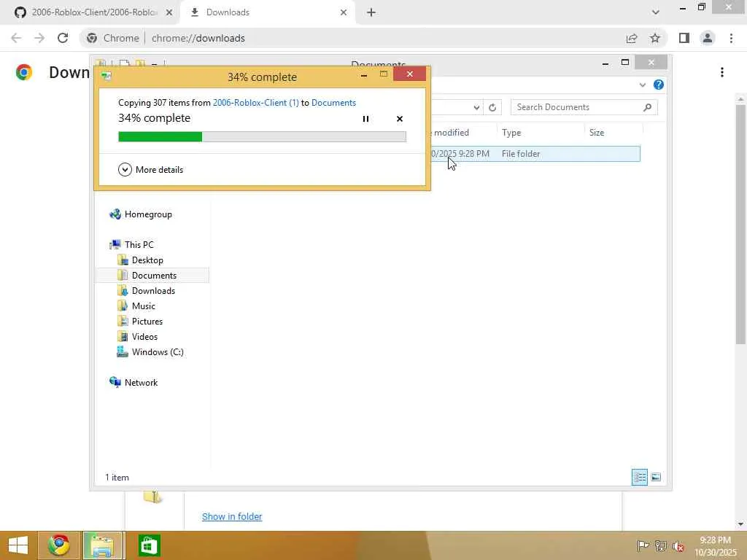This screenshot has height=560, width=747.
Task: Open a new Chrome tab
Action: [371, 12]
